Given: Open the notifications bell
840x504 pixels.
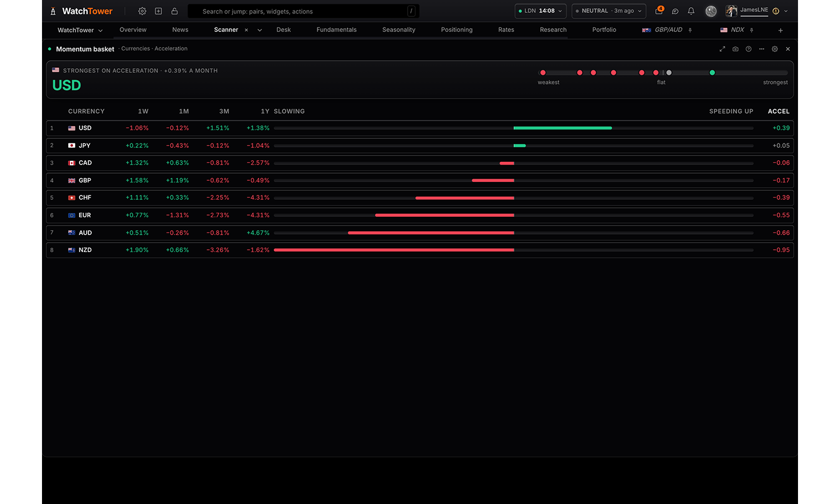Looking at the screenshot, I should tap(691, 11).
